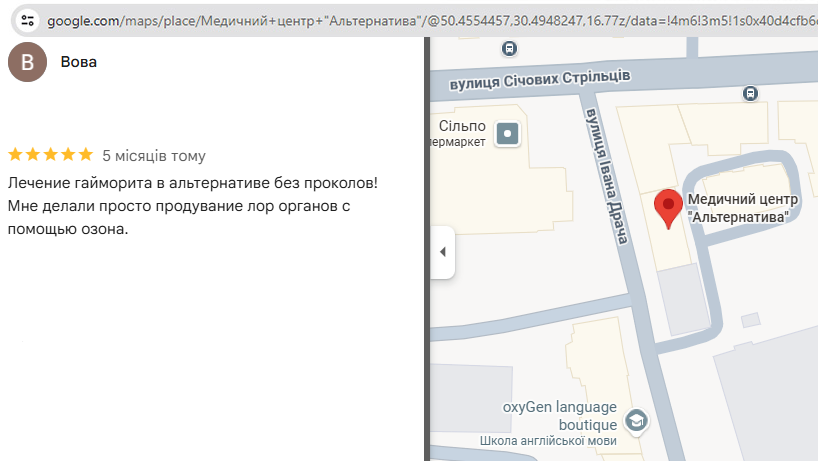Click the Медичний центр "Альтернатива" map label

pyautogui.click(x=742, y=207)
